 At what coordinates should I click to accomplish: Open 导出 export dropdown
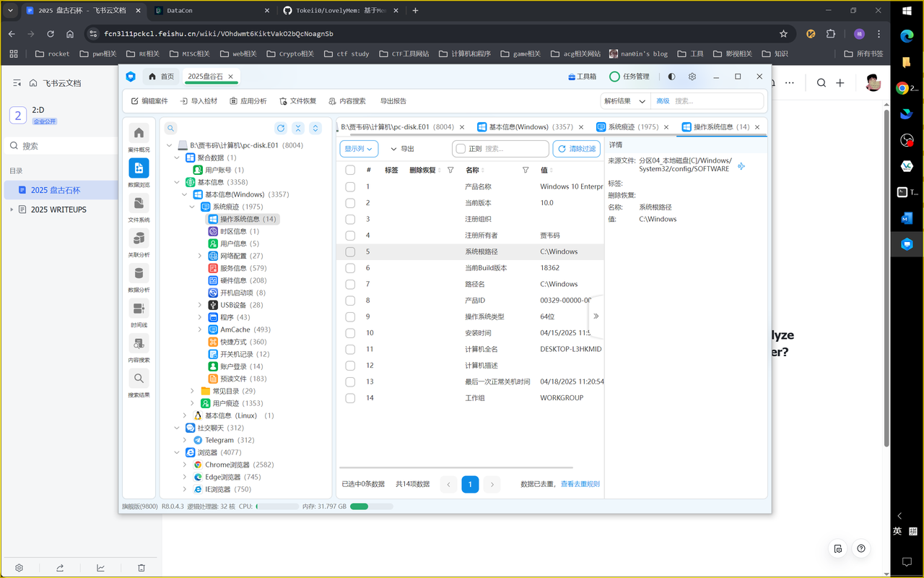point(403,149)
